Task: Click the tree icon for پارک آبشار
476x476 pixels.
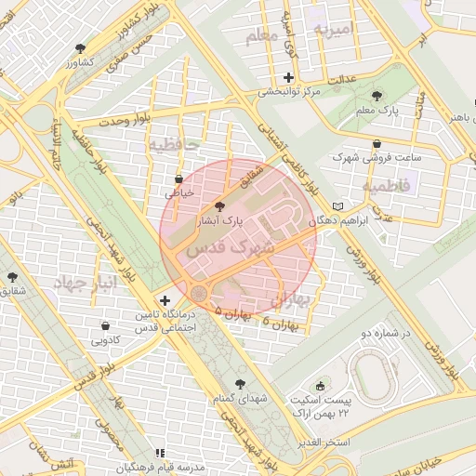Action: 219,206
